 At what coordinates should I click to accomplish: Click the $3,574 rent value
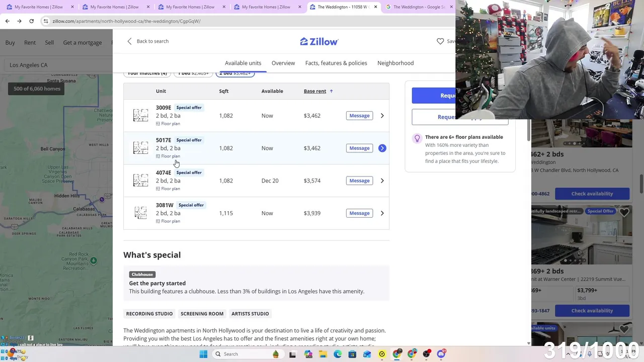click(312, 180)
